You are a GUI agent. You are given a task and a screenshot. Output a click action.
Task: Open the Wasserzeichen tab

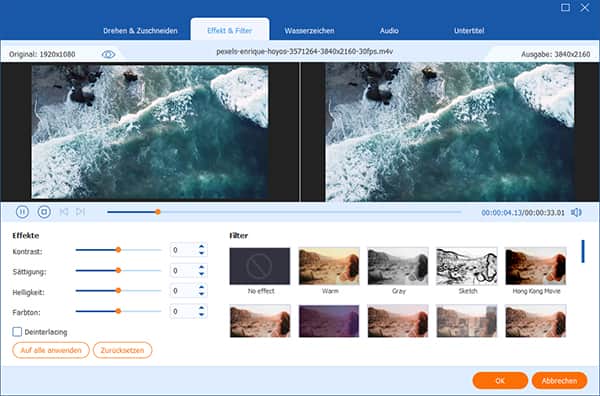(309, 31)
